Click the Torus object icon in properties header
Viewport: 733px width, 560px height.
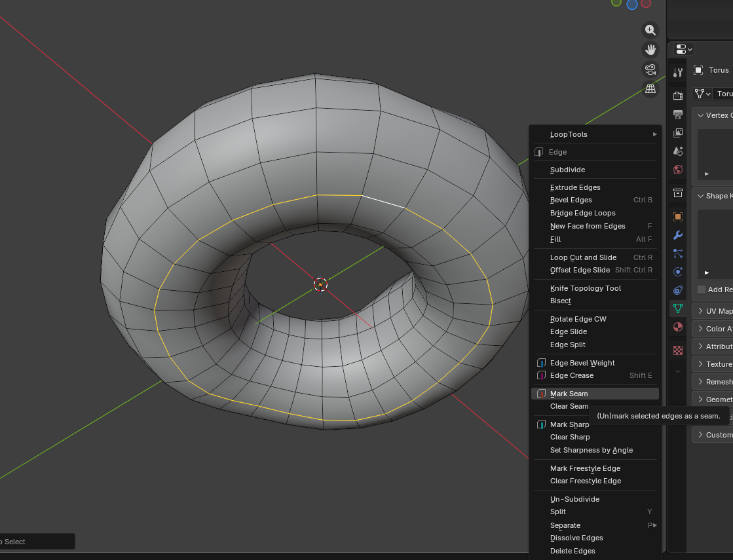tap(698, 70)
